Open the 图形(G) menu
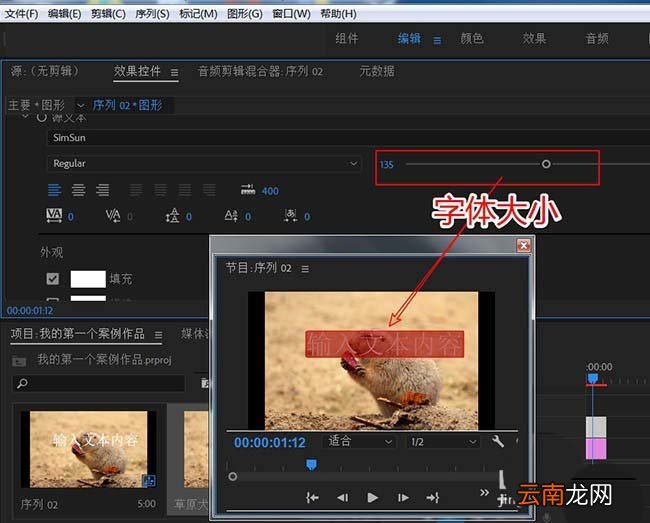650x523 pixels. pyautogui.click(x=245, y=14)
